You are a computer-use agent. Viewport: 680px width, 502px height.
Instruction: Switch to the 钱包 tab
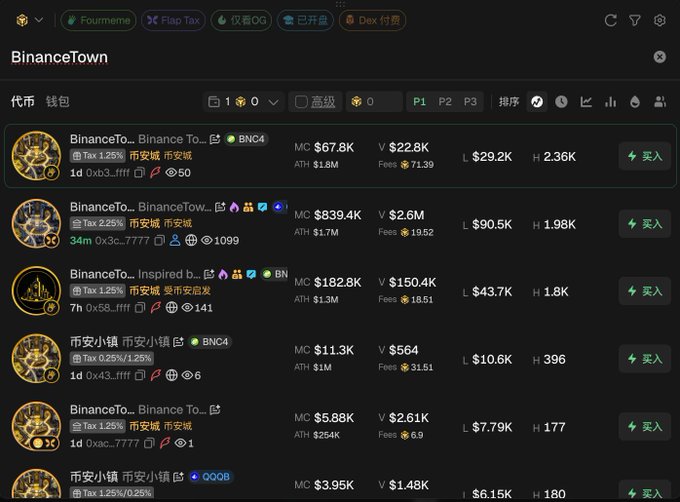[x=57, y=102]
